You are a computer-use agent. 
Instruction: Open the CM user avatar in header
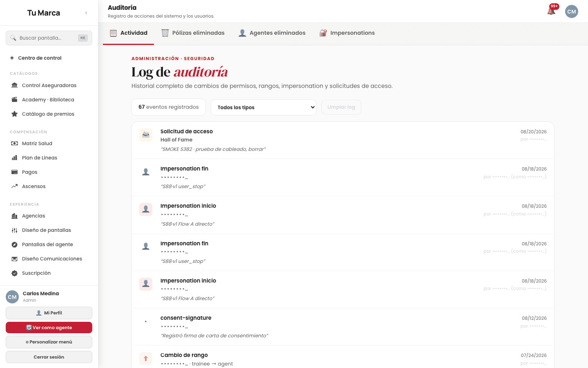(x=572, y=11)
